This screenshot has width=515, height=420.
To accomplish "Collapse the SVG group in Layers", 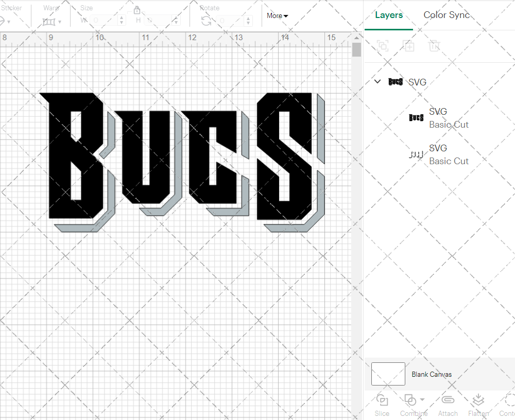I will click(x=377, y=81).
